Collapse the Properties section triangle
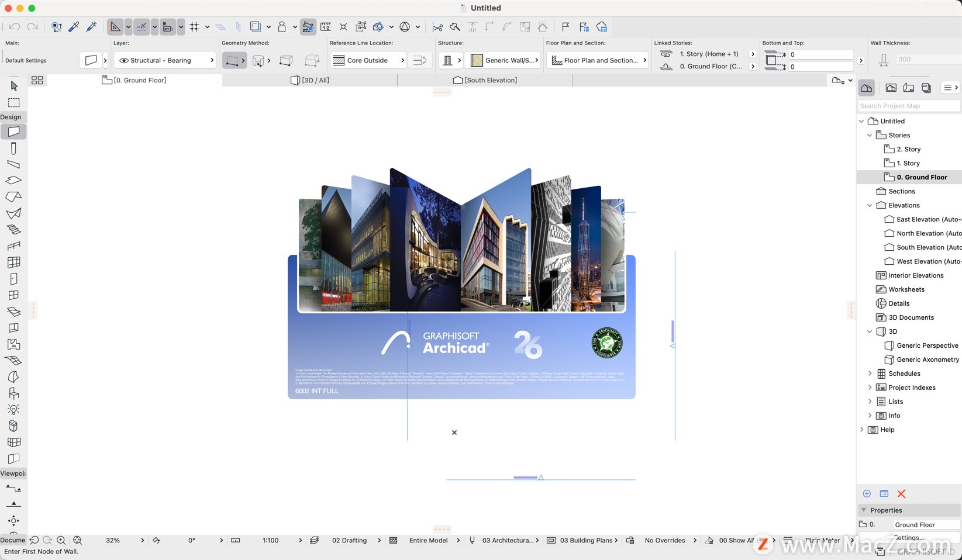The image size is (962, 560). pos(864,510)
